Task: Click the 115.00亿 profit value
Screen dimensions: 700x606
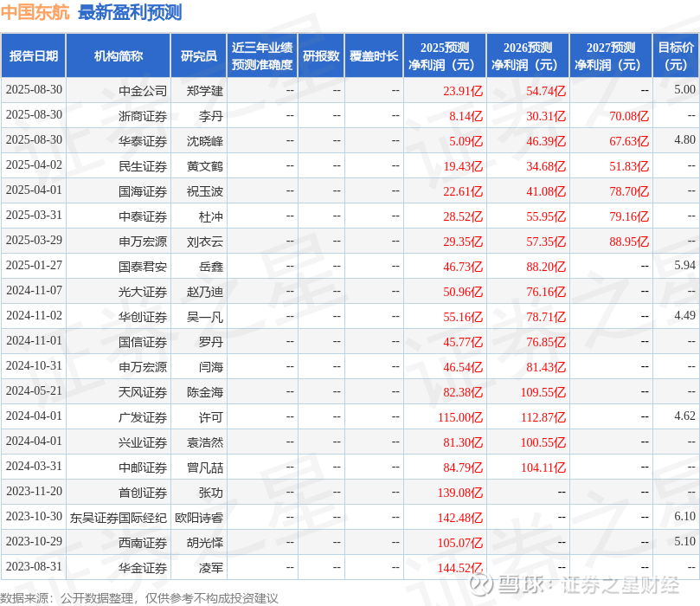Action: (460, 417)
